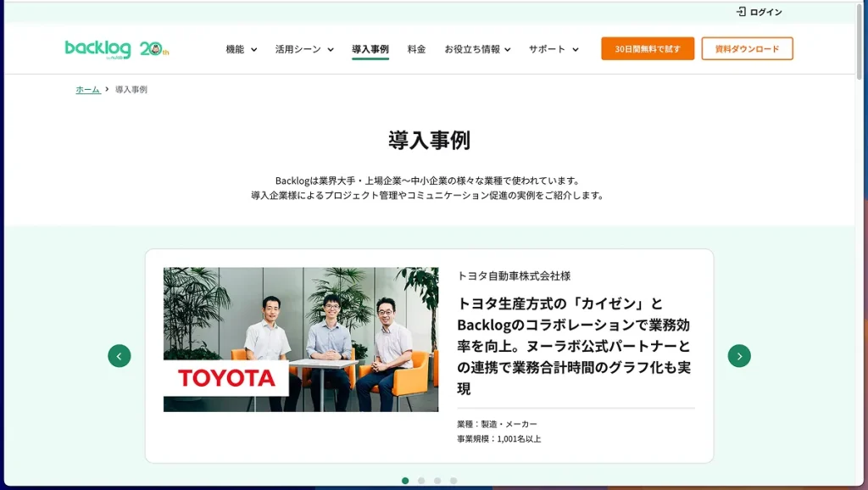Expand the 機能 dropdown menu

coord(242,49)
